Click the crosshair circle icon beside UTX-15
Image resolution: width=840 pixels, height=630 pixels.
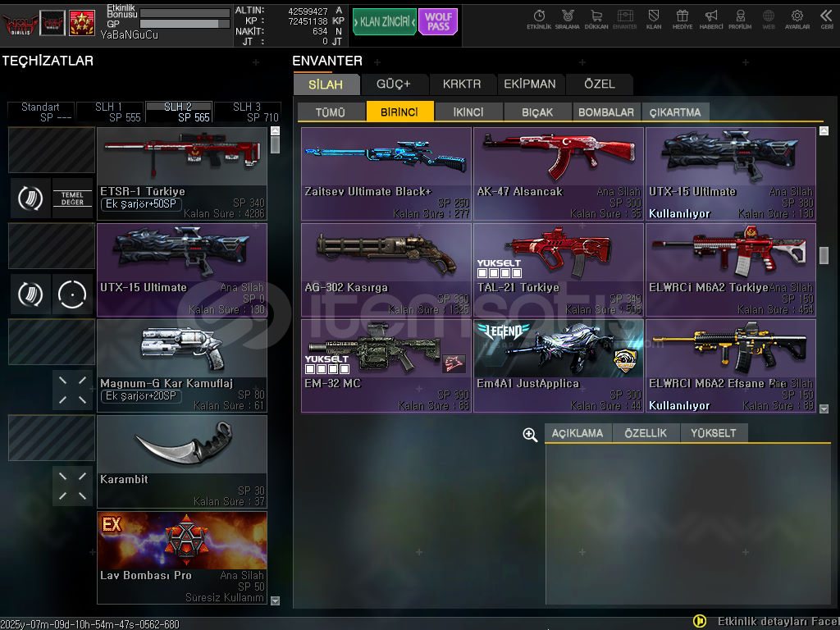coord(72,294)
